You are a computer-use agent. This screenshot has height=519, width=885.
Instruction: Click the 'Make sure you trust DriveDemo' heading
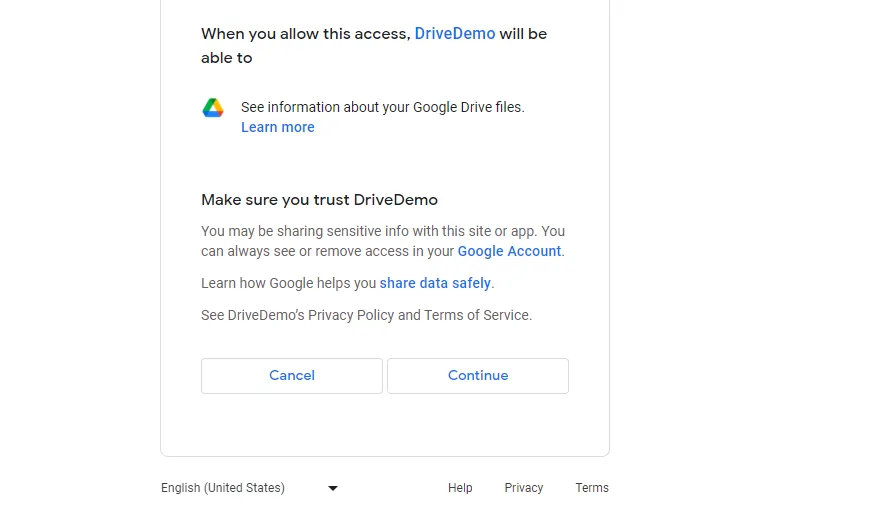(319, 200)
